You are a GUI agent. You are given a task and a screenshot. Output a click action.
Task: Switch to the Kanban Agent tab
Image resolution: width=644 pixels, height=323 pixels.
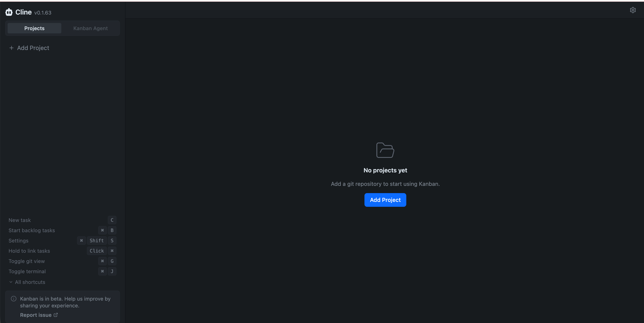click(90, 28)
